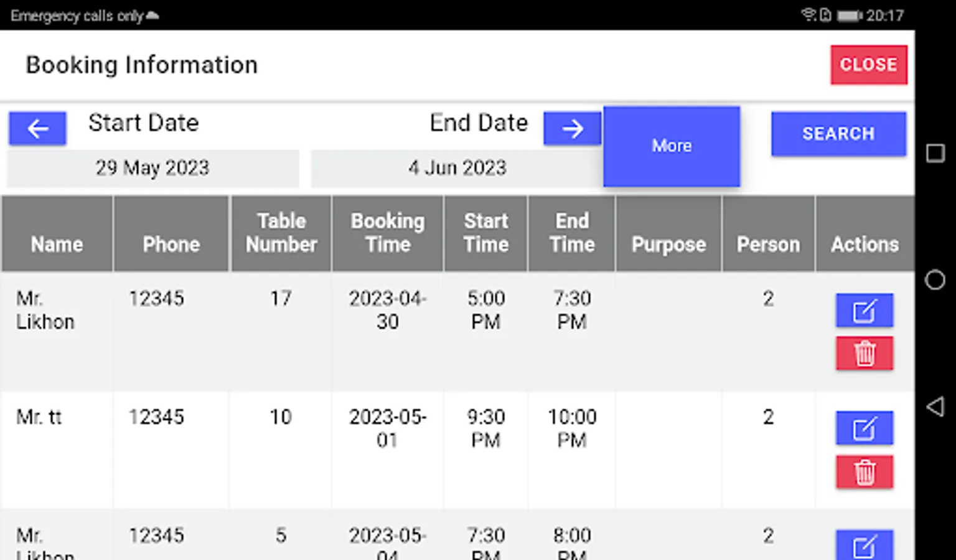This screenshot has width=956, height=560.
Task: Delete Mr. Likhon's table 17 booking
Action: pyautogui.click(x=864, y=354)
